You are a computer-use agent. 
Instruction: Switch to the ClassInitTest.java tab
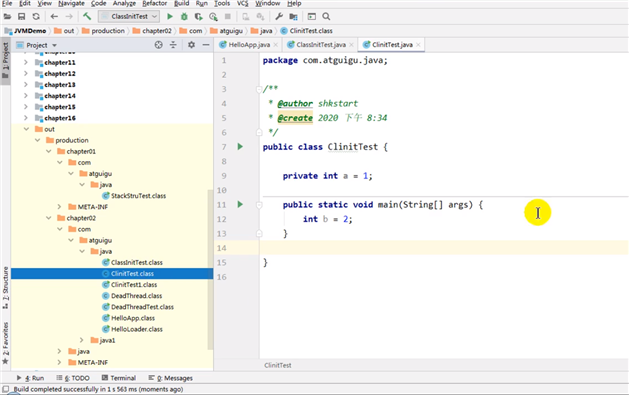coord(321,45)
